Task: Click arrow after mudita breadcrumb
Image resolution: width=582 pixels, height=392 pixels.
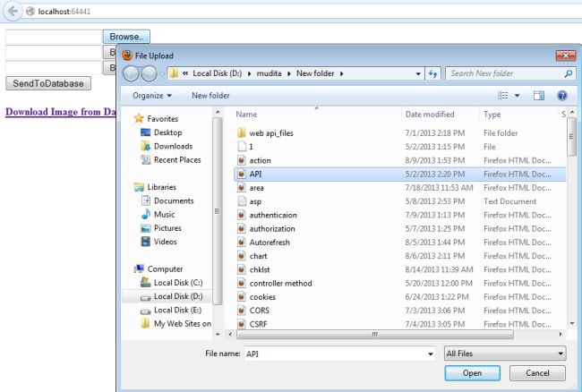Action: pyautogui.click(x=289, y=73)
